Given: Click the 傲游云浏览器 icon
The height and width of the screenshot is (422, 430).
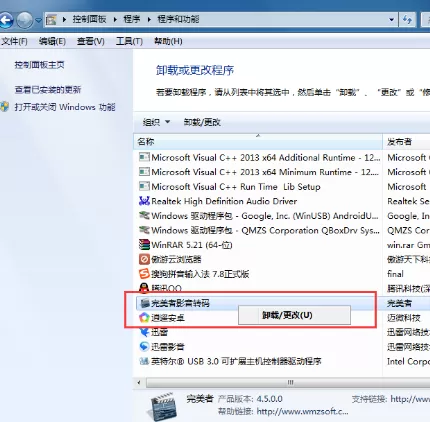Looking at the screenshot, I should pyautogui.click(x=144, y=259).
